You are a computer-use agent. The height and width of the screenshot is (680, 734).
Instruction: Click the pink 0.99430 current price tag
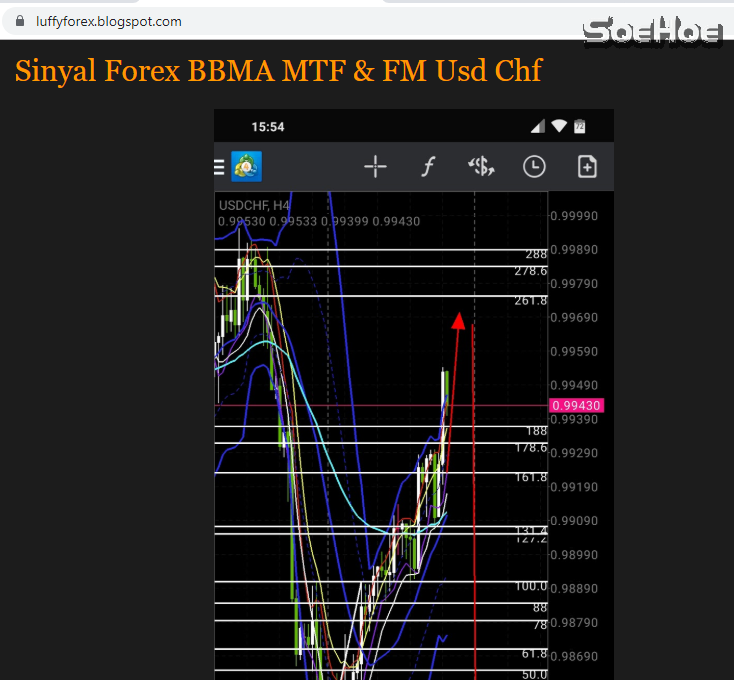point(576,405)
